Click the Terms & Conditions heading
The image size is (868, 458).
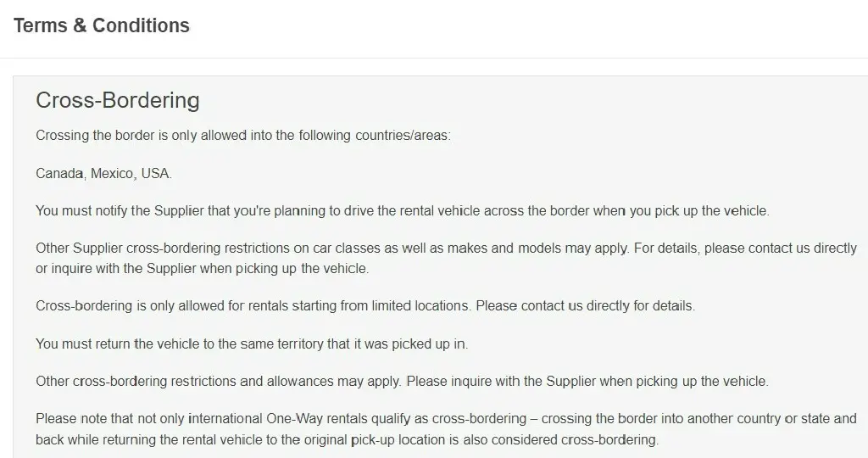point(102,25)
